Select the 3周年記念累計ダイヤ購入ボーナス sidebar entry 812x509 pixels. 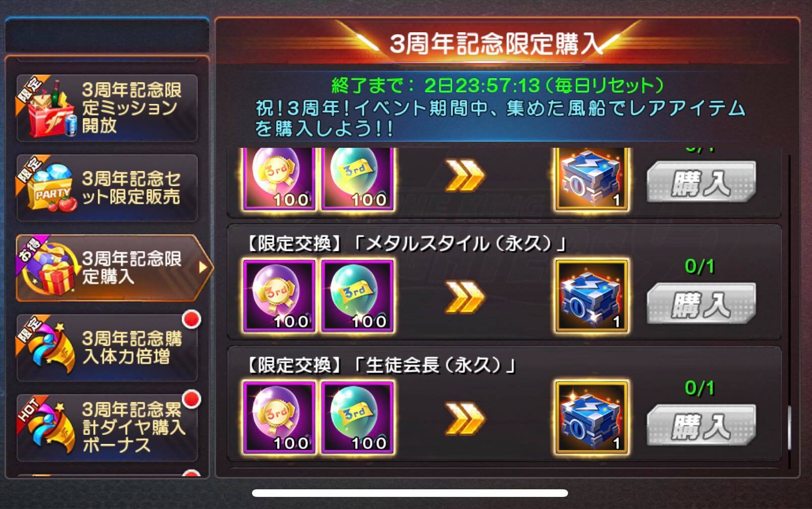click(107, 427)
